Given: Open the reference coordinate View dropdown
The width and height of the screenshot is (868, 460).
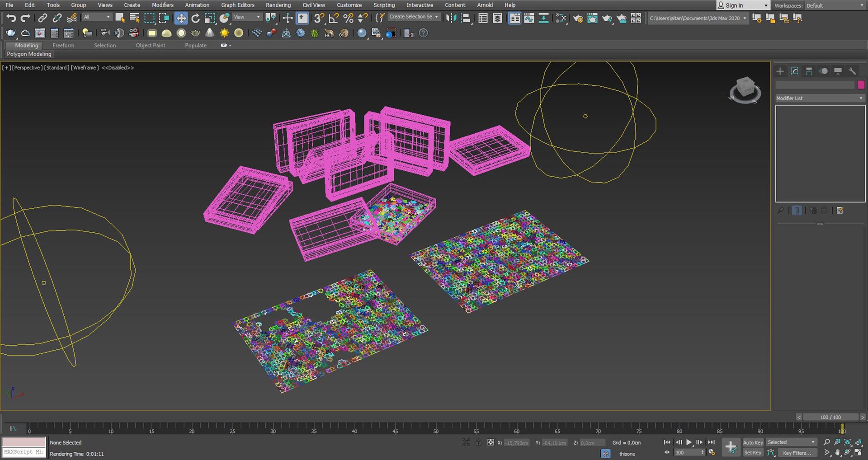Looking at the screenshot, I should pos(247,17).
